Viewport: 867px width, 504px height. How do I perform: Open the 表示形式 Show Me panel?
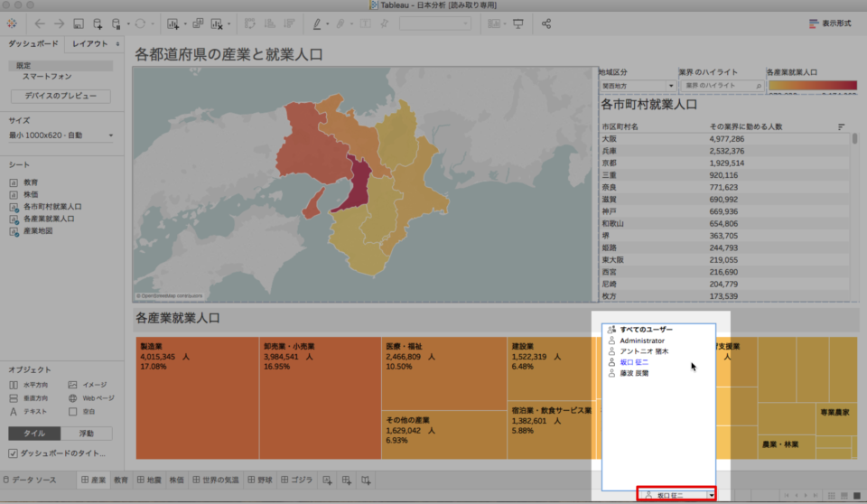(830, 23)
